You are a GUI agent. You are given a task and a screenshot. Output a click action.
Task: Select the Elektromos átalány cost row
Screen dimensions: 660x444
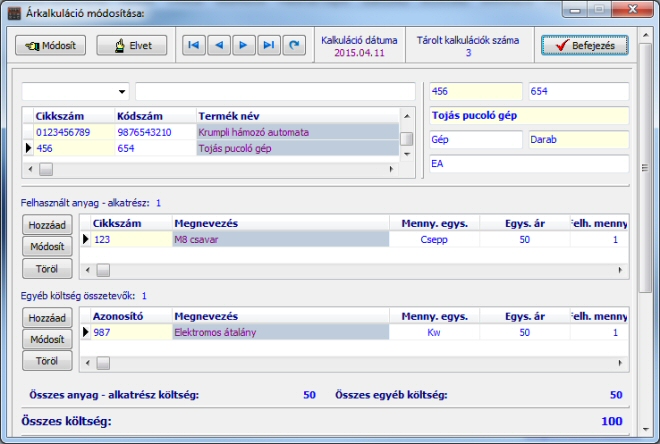pos(354,332)
